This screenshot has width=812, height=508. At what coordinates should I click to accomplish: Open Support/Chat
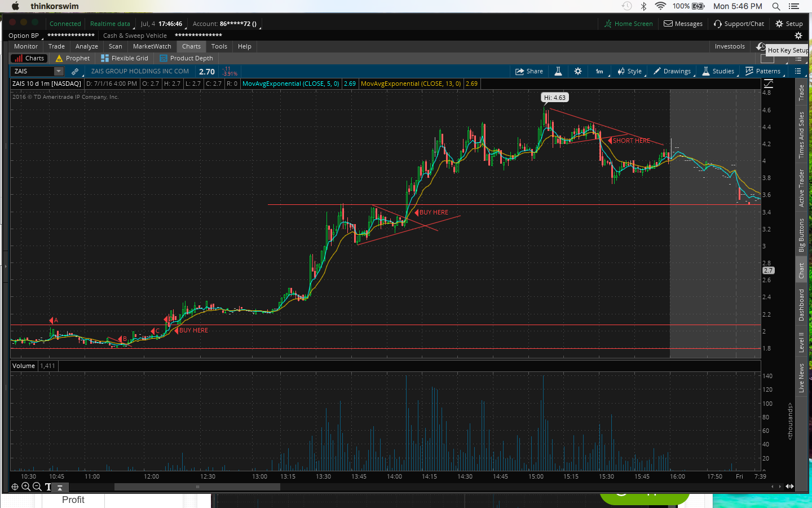pyautogui.click(x=739, y=24)
